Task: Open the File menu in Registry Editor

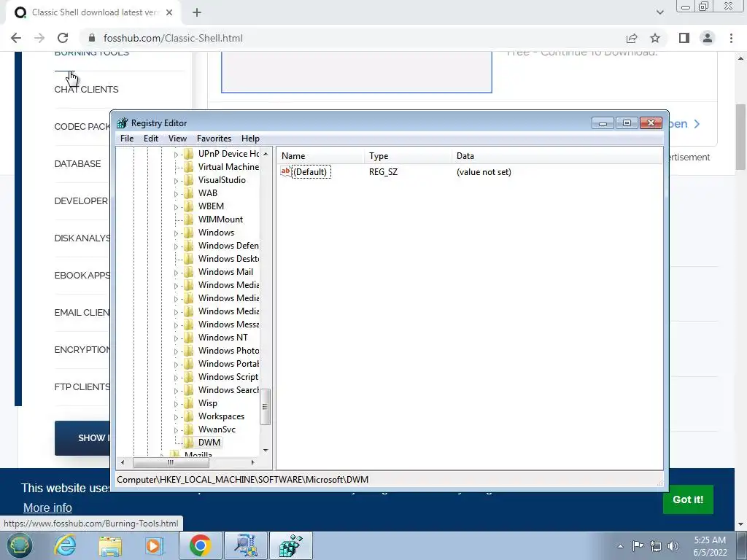Action: [x=127, y=138]
